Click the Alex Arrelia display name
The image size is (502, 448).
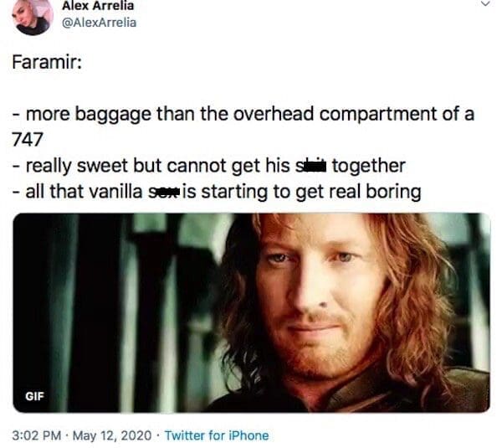click(x=98, y=6)
